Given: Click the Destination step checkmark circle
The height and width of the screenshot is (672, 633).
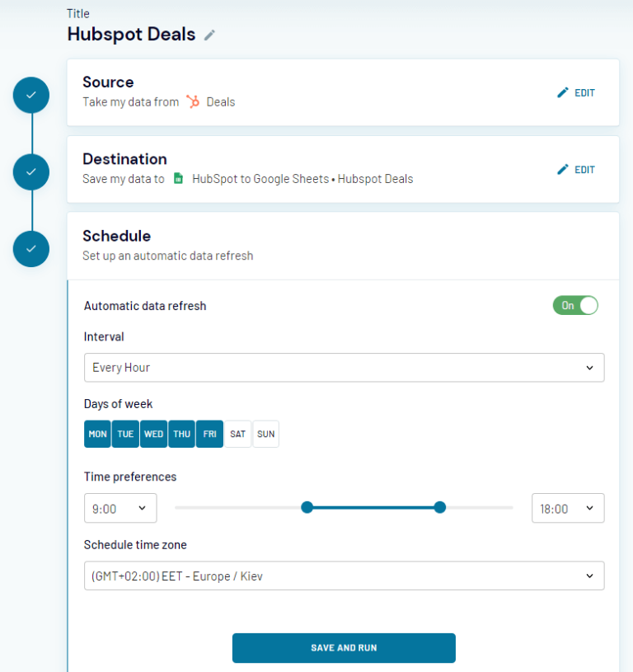Looking at the screenshot, I should (x=30, y=172).
